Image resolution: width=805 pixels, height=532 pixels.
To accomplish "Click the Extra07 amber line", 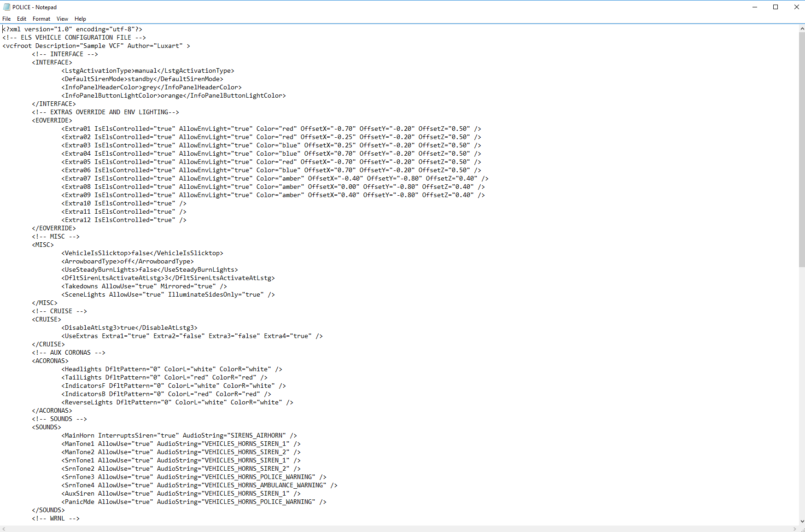I will coord(275,178).
